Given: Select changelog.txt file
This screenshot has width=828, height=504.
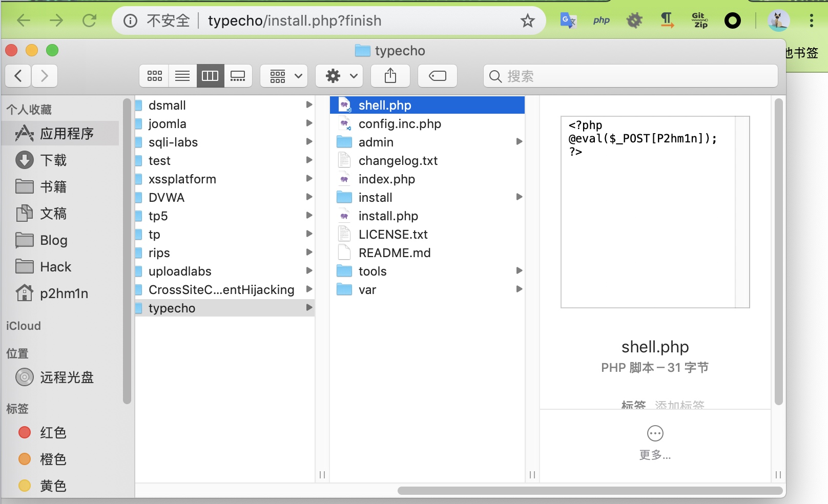Looking at the screenshot, I should (x=427, y=160).
